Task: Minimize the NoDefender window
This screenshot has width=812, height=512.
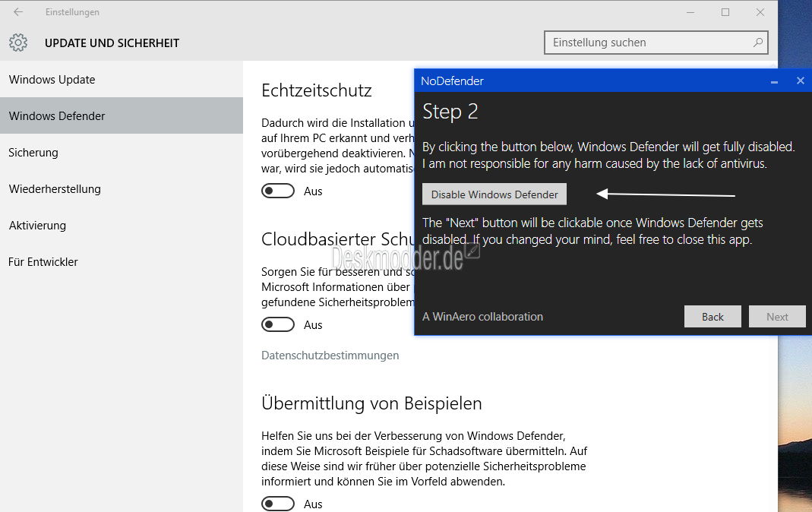Action: pyautogui.click(x=774, y=81)
